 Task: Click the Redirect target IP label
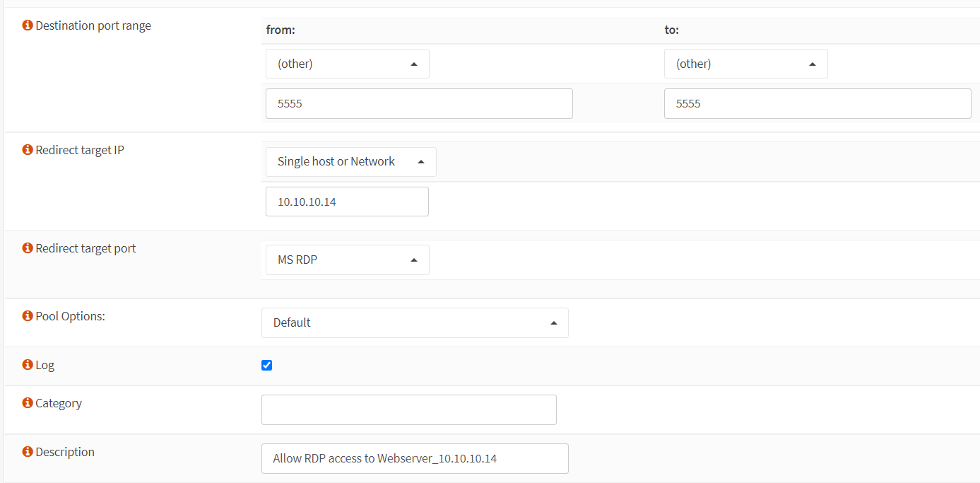click(x=80, y=150)
